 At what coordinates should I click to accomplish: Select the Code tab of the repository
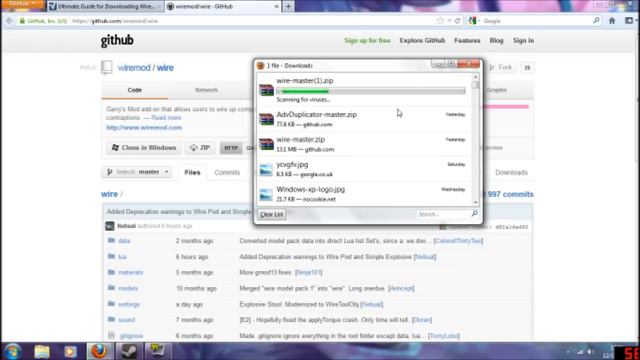pos(135,90)
